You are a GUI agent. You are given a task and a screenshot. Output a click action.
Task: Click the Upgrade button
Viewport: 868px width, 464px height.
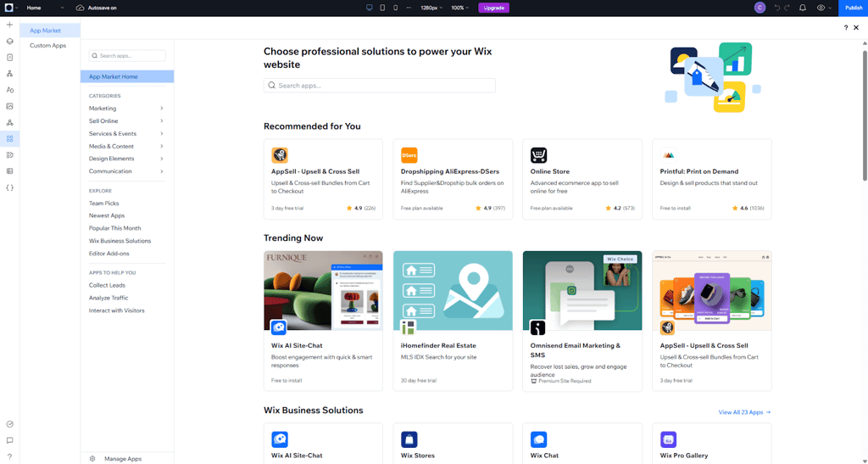[x=494, y=8]
